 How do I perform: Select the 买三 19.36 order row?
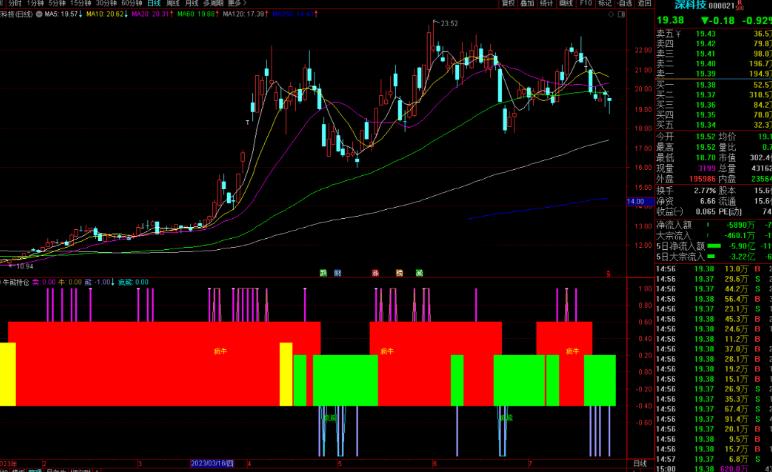point(714,105)
